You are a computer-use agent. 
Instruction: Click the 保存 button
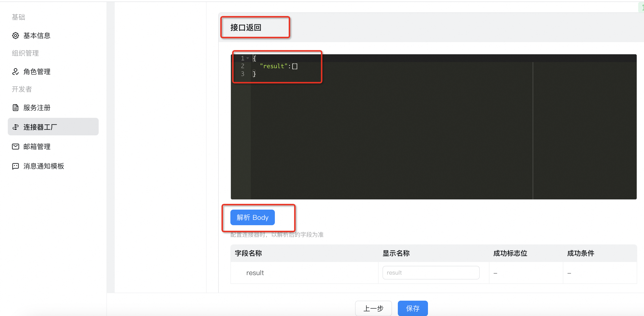(x=413, y=308)
